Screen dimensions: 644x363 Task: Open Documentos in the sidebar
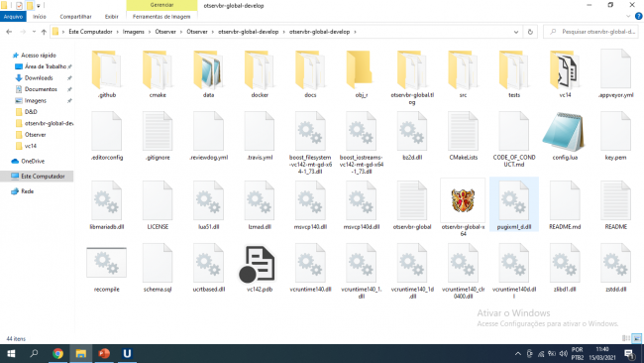click(41, 89)
